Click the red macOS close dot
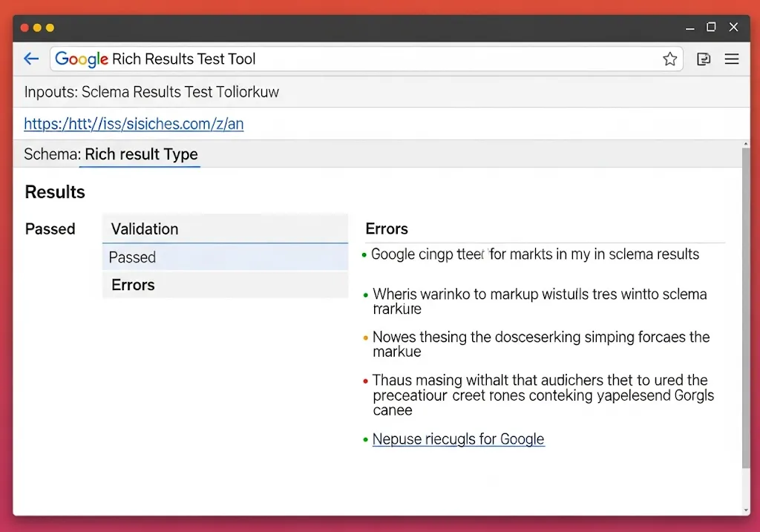 pyautogui.click(x=24, y=27)
